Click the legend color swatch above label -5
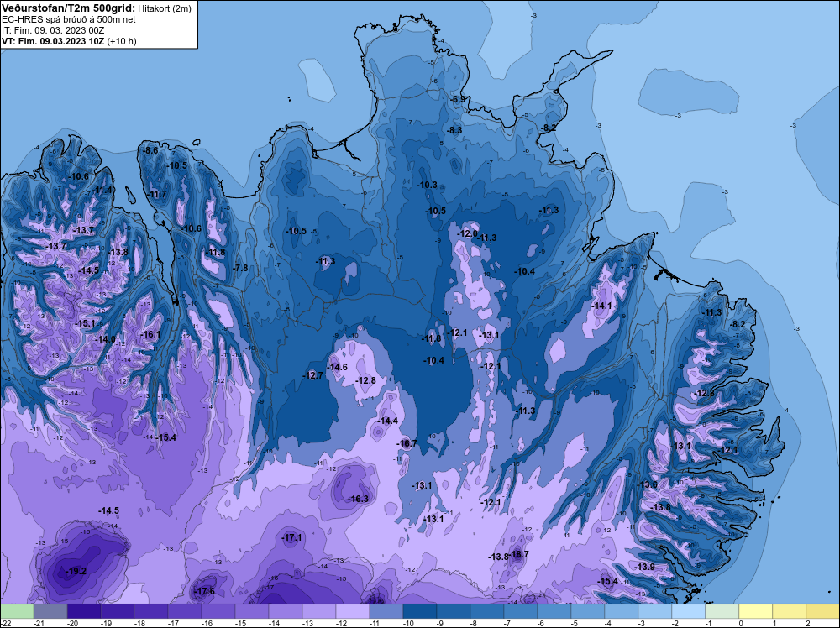The height and width of the screenshot is (628, 840). coord(588,611)
